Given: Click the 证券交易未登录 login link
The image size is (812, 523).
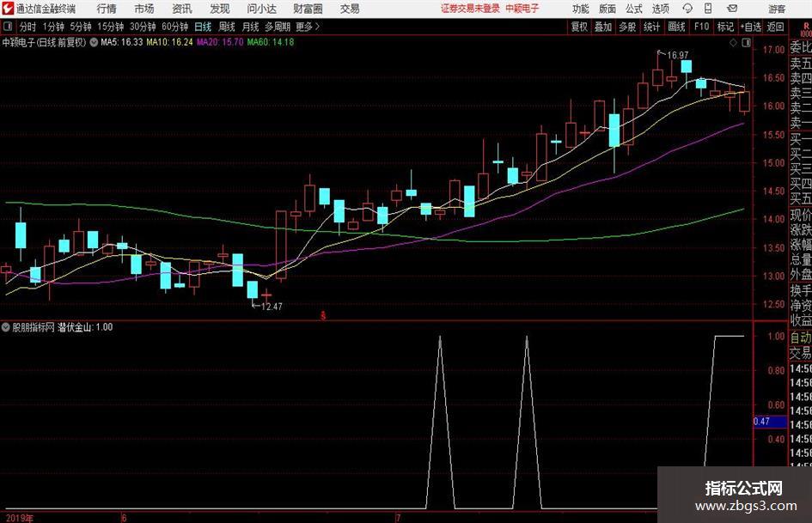Looking at the screenshot, I should coord(470,9).
